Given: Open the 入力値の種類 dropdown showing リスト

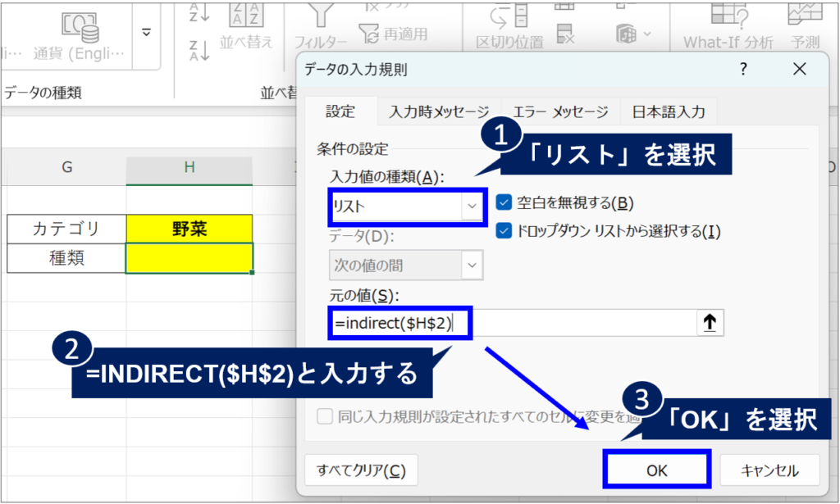Looking at the screenshot, I should click(x=472, y=207).
